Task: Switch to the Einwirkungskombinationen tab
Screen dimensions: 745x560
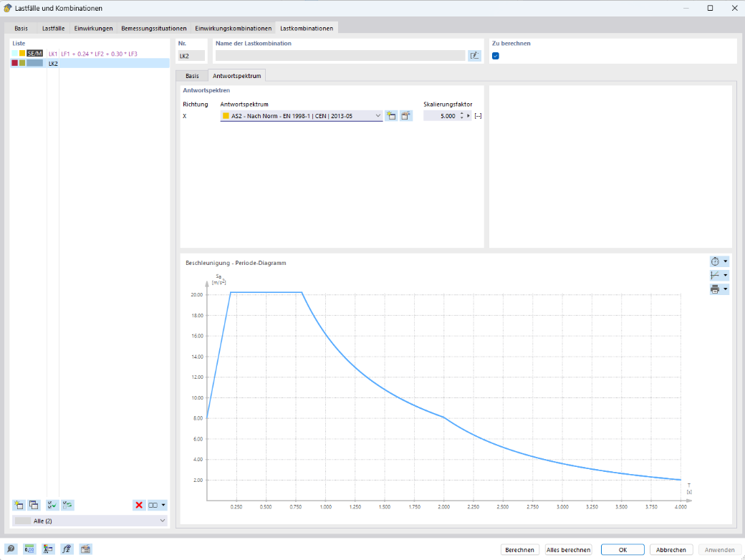Action: coord(234,29)
